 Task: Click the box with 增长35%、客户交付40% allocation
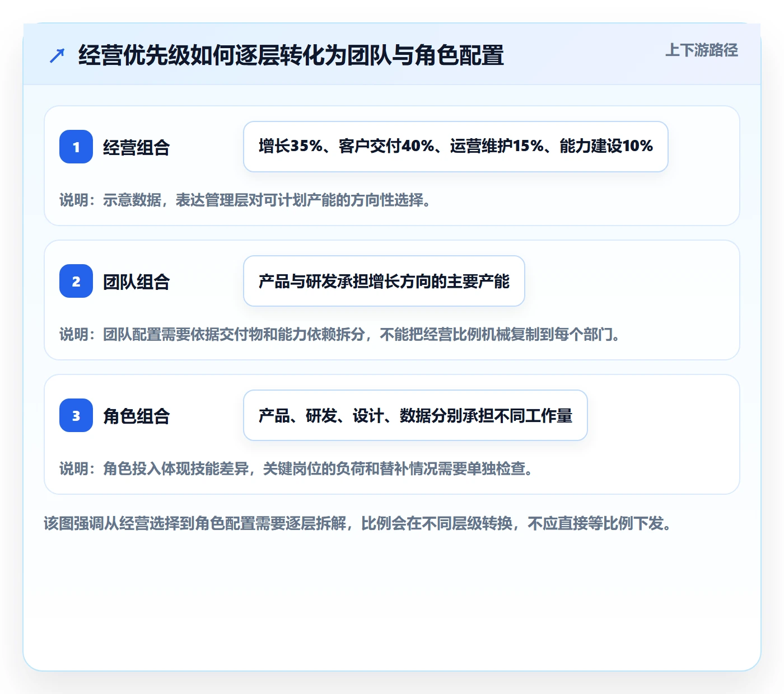click(x=456, y=147)
